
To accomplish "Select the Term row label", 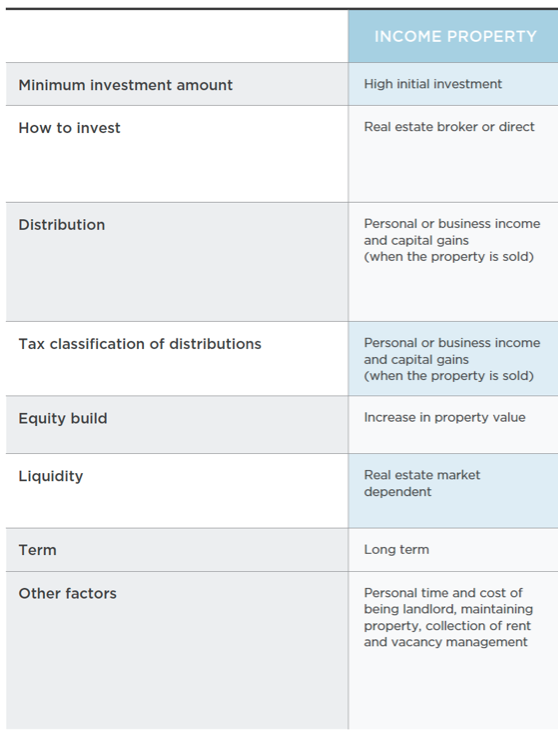I will pos(37,550).
